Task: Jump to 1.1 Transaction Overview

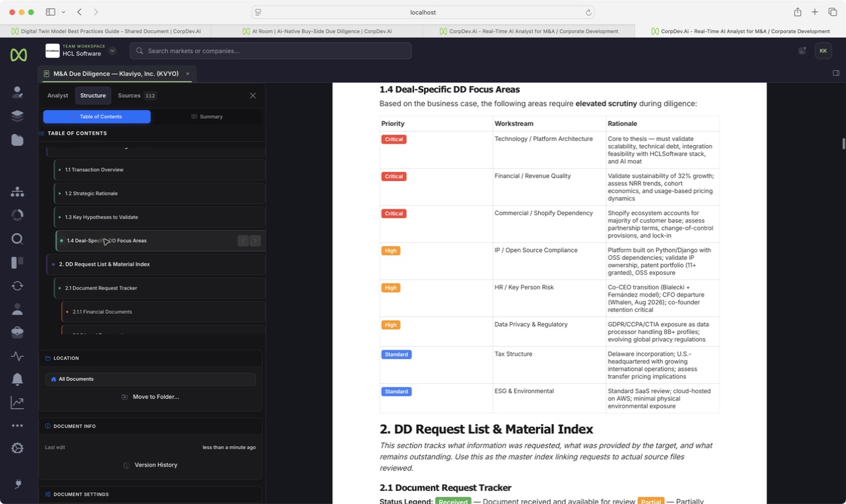Action: point(159,170)
